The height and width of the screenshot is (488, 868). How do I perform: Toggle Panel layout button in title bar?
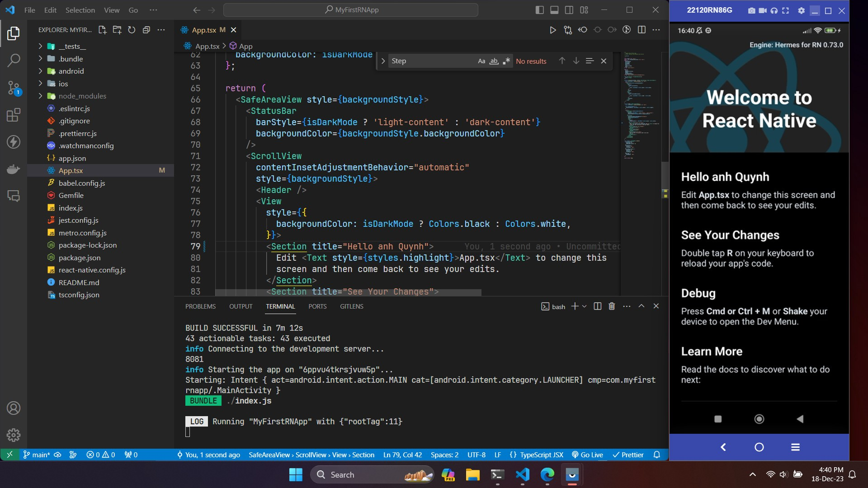554,10
